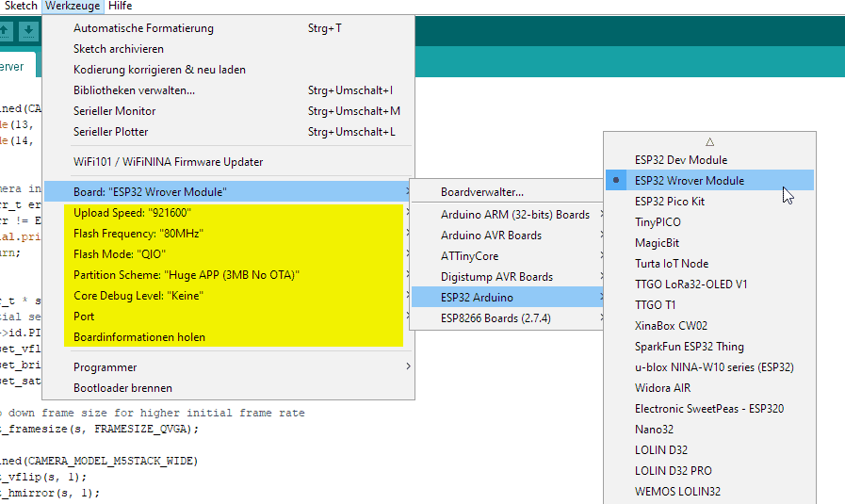The image size is (845, 504).
Task: Choose ESP32 Dev Module as the board
Action: pyautogui.click(x=680, y=160)
